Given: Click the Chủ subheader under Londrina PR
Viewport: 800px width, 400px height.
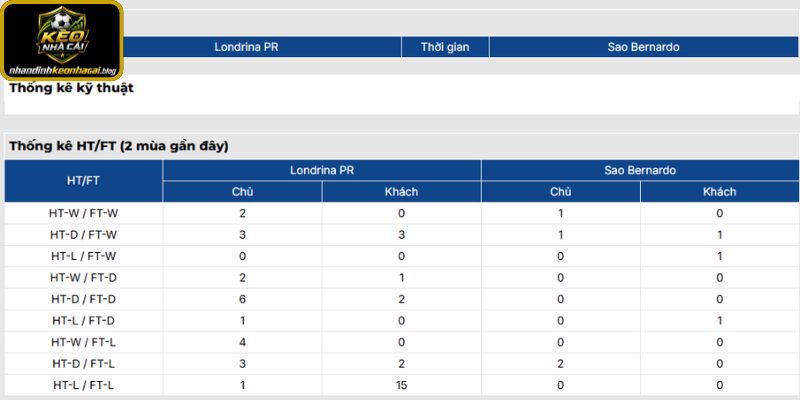Looking at the screenshot, I should (242, 192).
